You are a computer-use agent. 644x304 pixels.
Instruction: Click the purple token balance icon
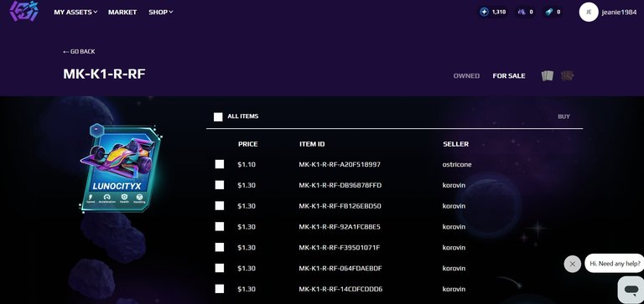[522, 12]
